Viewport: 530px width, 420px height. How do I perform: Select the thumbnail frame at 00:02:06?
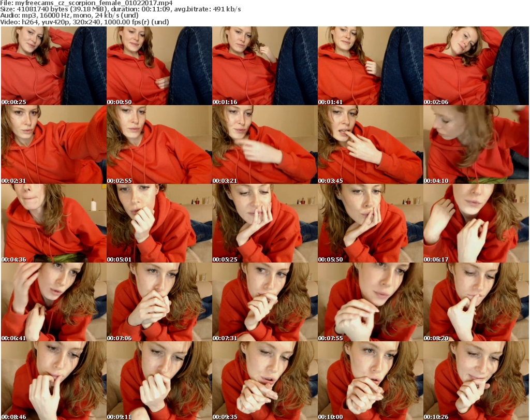click(x=476, y=66)
